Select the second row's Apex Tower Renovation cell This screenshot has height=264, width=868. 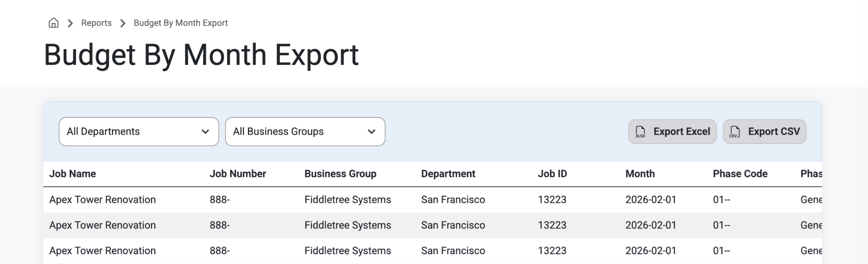tap(103, 225)
